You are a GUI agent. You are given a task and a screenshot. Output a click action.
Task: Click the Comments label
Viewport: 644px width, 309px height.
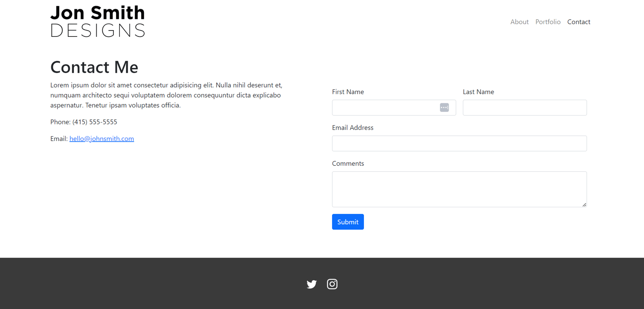(x=348, y=163)
